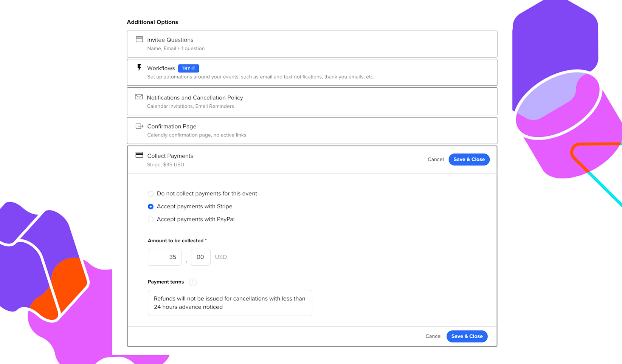Click the question mark circle beside Payment terms
Screen dimensions: 622x364
click(193, 282)
